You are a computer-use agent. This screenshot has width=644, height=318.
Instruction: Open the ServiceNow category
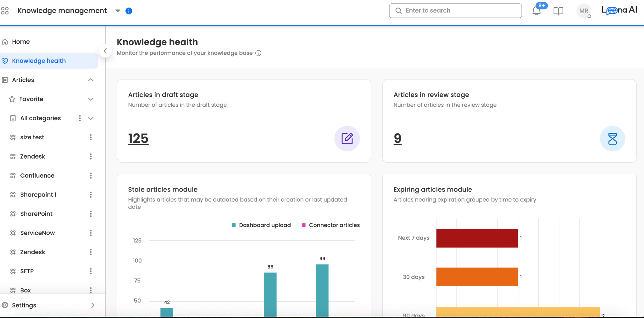coord(37,233)
